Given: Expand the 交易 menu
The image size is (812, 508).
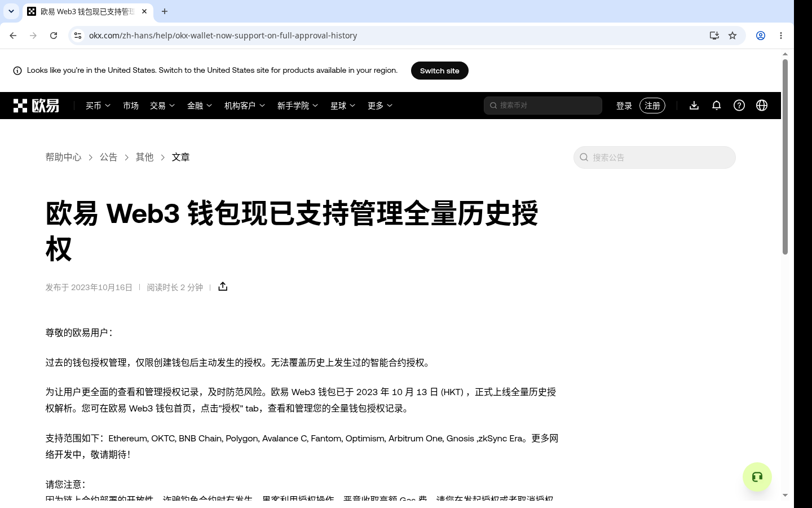Looking at the screenshot, I should pos(162,106).
